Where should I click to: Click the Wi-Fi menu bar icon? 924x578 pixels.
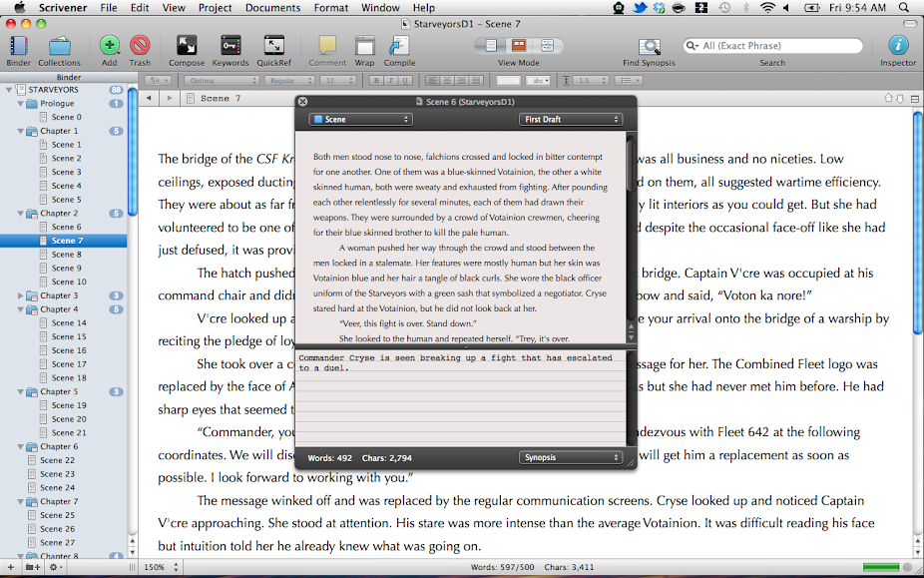[767, 8]
